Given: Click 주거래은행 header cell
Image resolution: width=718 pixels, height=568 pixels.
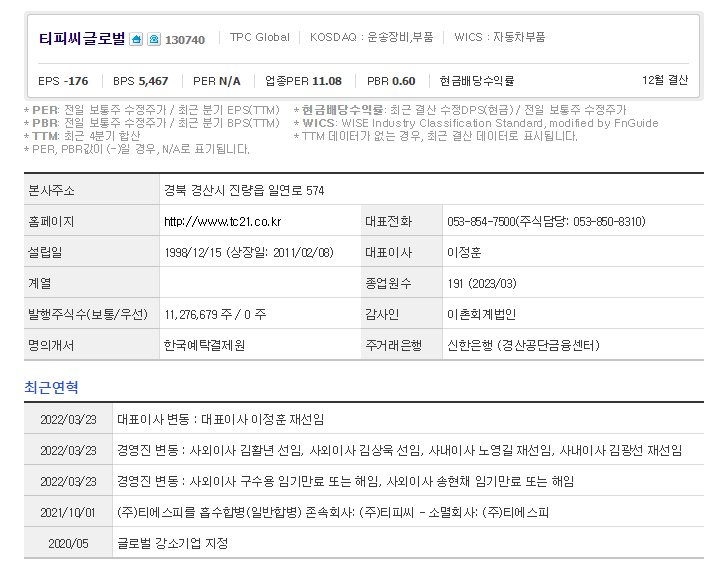Looking at the screenshot, I should [x=402, y=344].
